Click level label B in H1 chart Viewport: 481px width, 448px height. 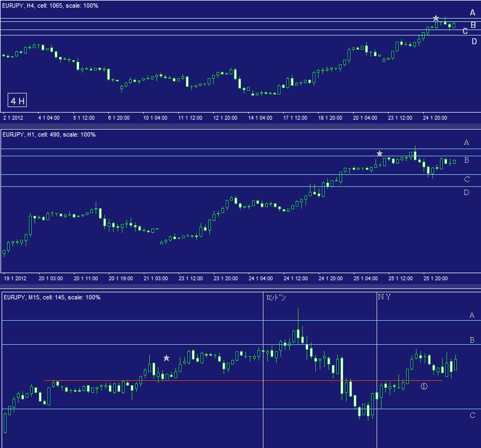point(467,160)
